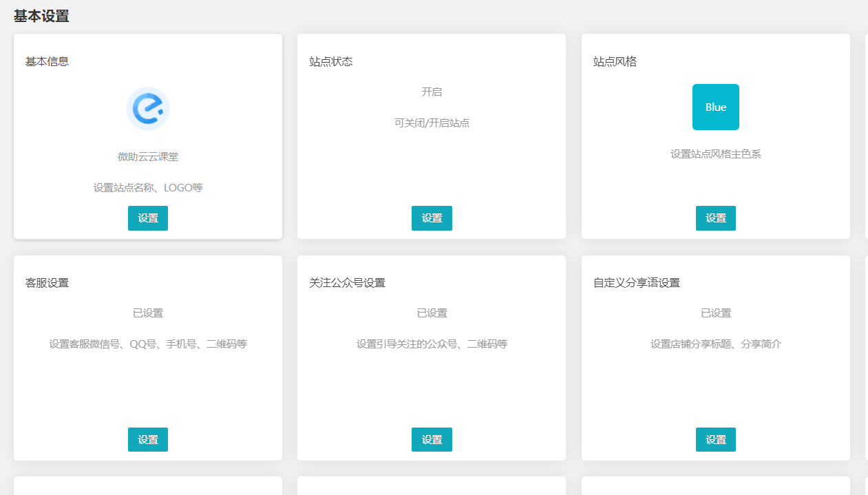Click the 设置站点名称、LOGO等 description

[x=148, y=187]
